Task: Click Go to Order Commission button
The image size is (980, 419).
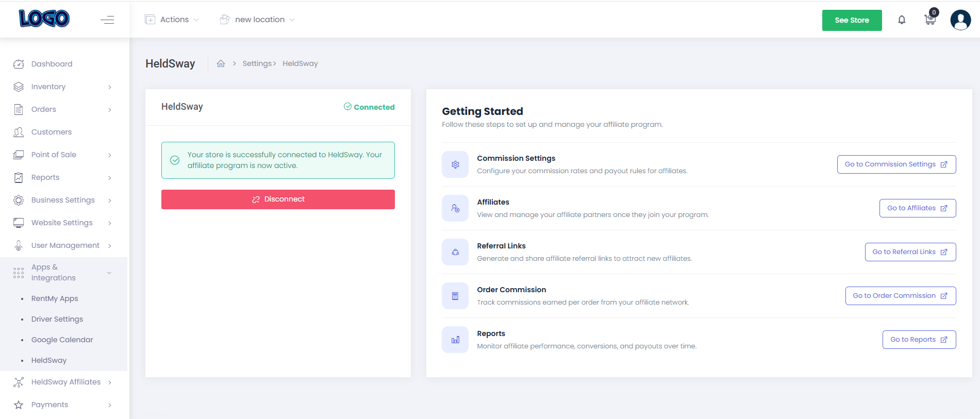Action: click(901, 296)
